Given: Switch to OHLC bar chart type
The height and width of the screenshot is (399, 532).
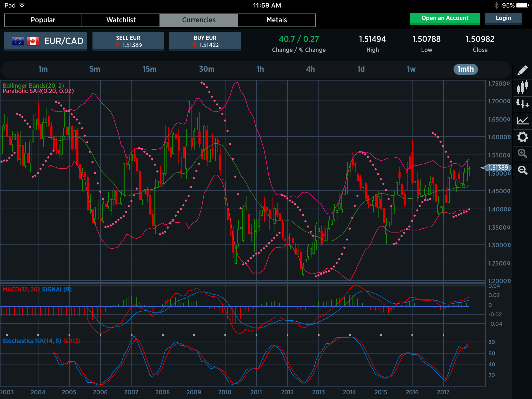Looking at the screenshot, I should pyautogui.click(x=522, y=104).
